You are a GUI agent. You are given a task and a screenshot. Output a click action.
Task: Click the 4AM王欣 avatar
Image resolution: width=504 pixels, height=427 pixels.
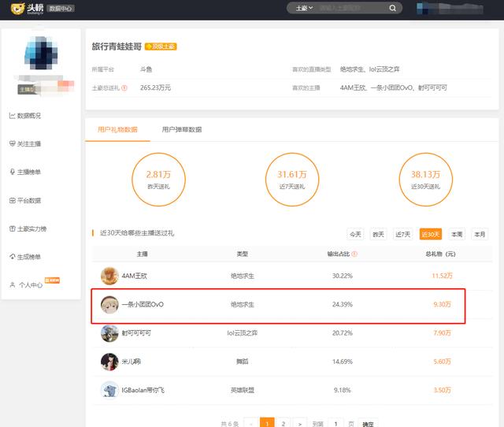click(109, 276)
